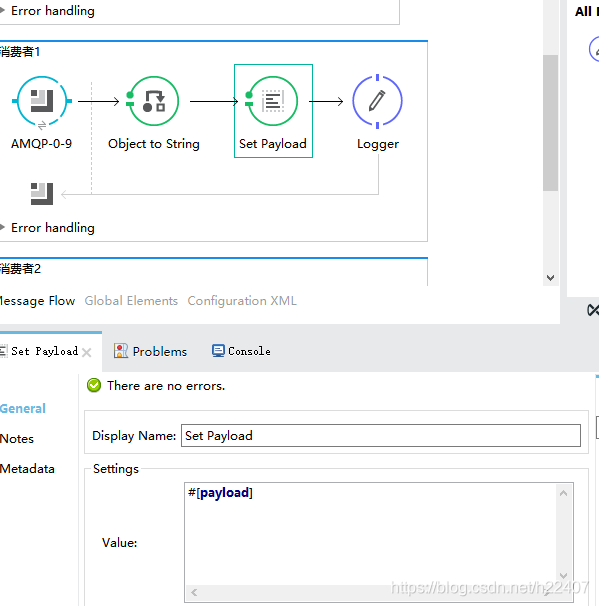Click the canvas scroll down arrow
The width and height of the screenshot is (599, 606).
(550, 277)
